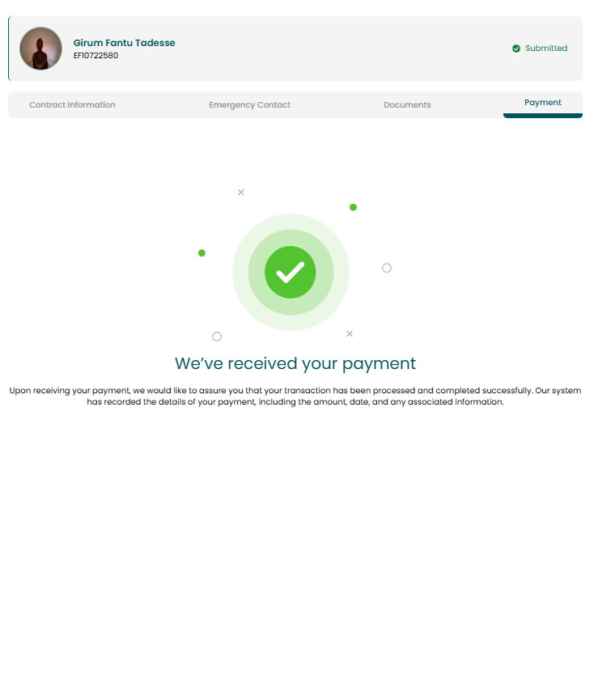The height and width of the screenshot is (700, 594).
Task: Click the ID number EF10722580
Action: [x=95, y=55]
